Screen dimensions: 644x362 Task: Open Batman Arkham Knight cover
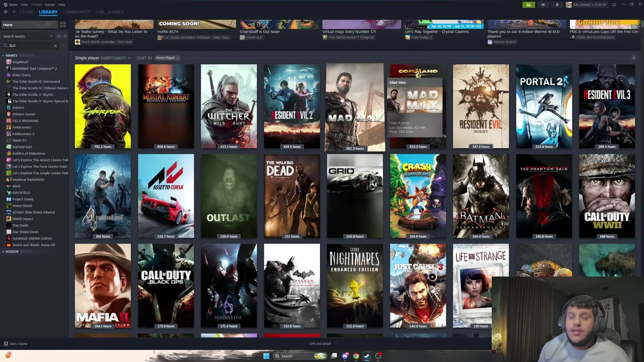(x=480, y=196)
